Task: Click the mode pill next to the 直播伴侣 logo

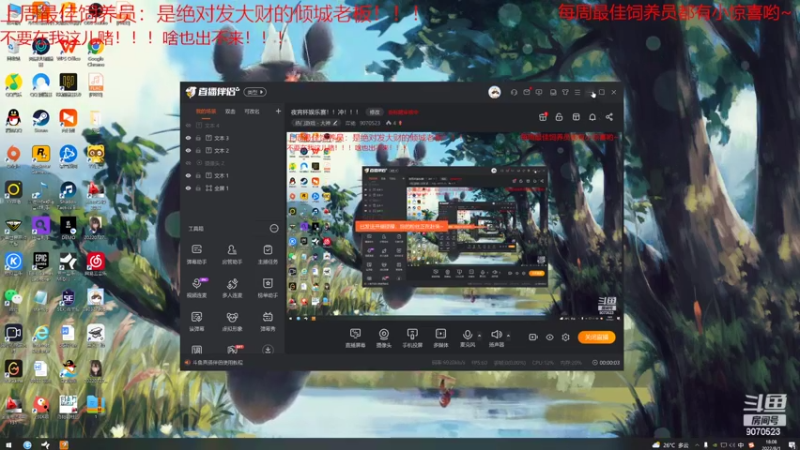Action: tap(255, 92)
